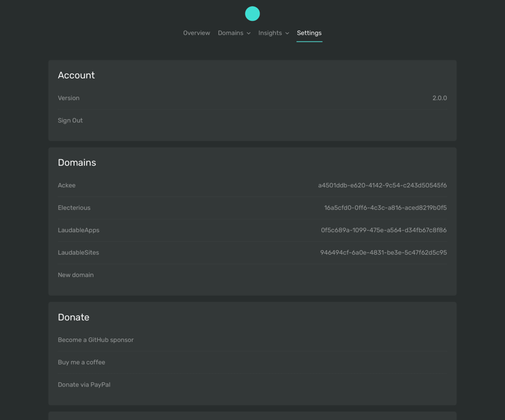Click Sign Out in Account
This screenshot has height=420, width=505.
pyautogui.click(x=70, y=120)
